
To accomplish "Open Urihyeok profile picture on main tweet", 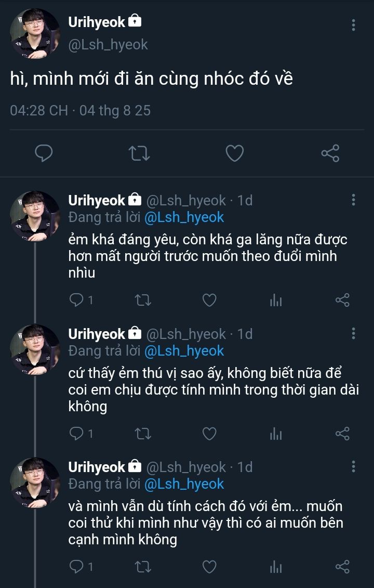I will [x=35, y=33].
